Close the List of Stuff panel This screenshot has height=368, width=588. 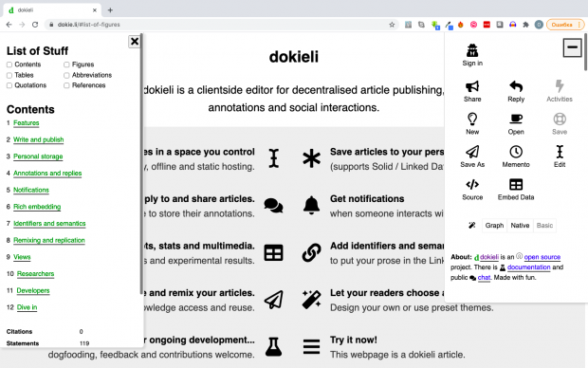coord(135,42)
